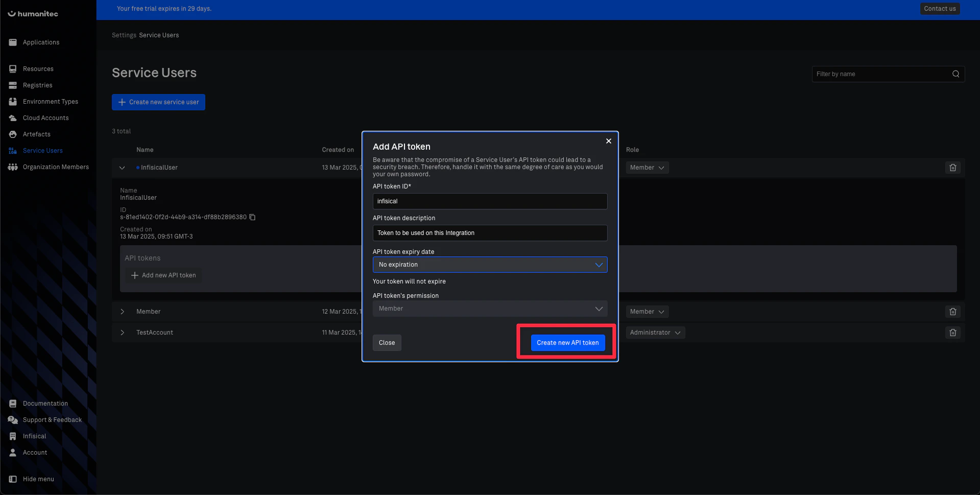Delete Member service user with trash icon

(953, 312)
